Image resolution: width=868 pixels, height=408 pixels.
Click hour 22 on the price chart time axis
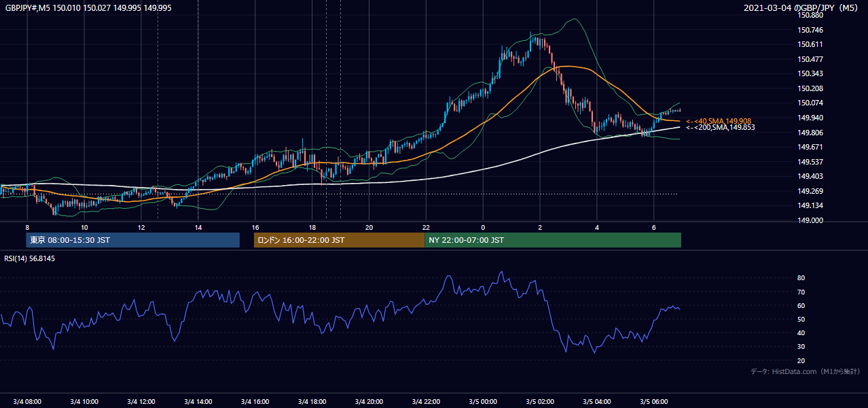click(x=426, y=227)
